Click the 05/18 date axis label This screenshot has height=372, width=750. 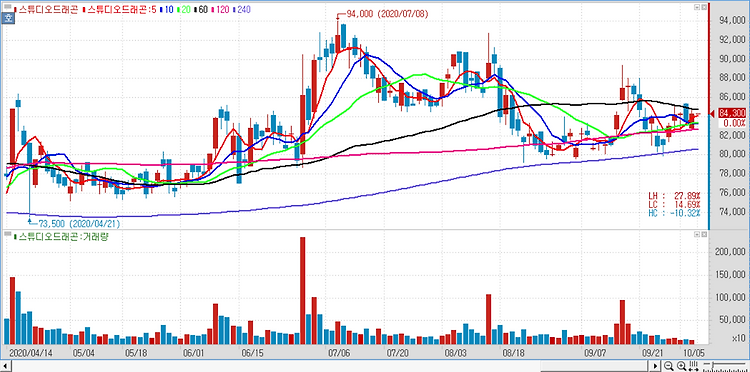click(135, 352)
